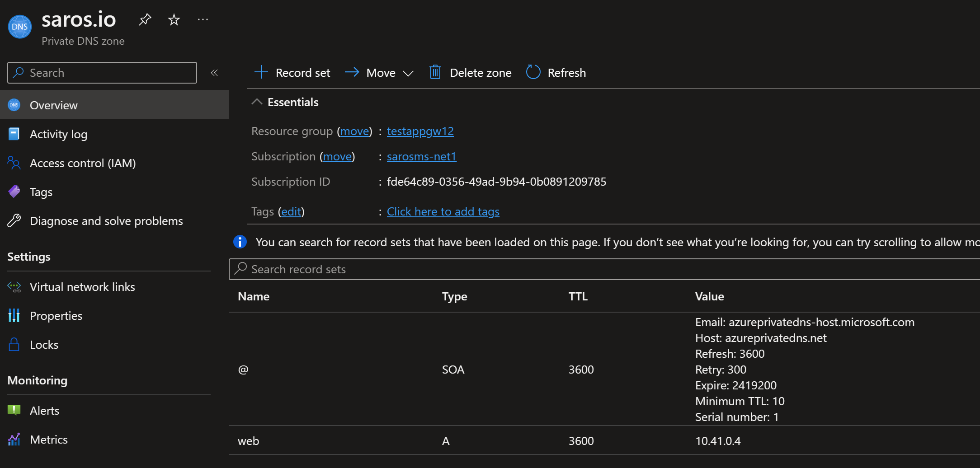Click the blue info icon in the notice
The height and width of the screenshot is (468, 980).
point(240,242)
